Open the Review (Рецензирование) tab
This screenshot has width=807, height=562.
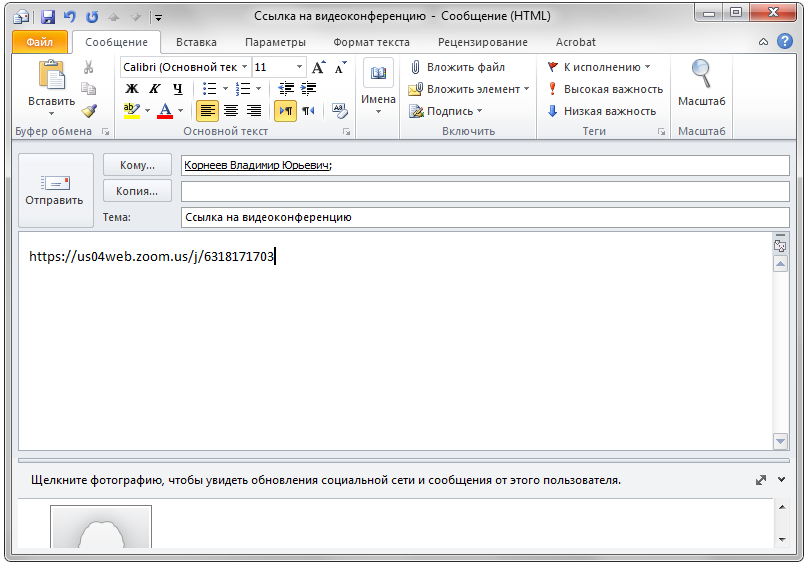coord(483,42)
